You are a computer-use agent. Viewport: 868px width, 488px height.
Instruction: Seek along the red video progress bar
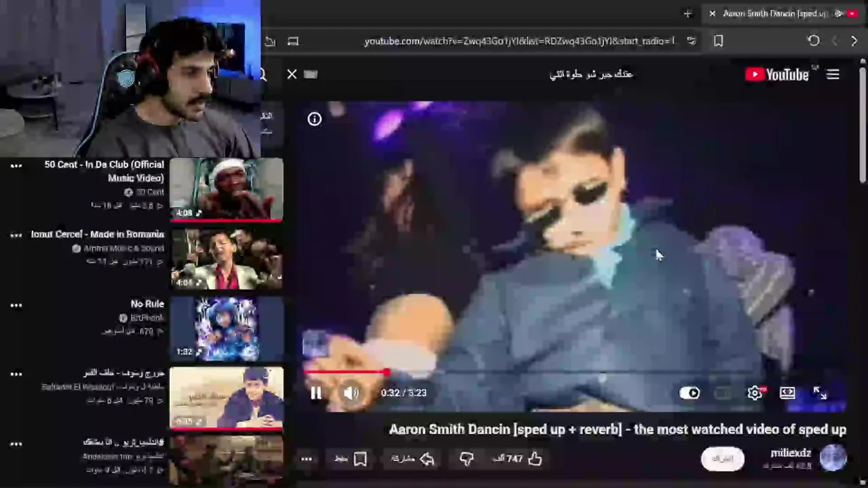tap(574, 372)
